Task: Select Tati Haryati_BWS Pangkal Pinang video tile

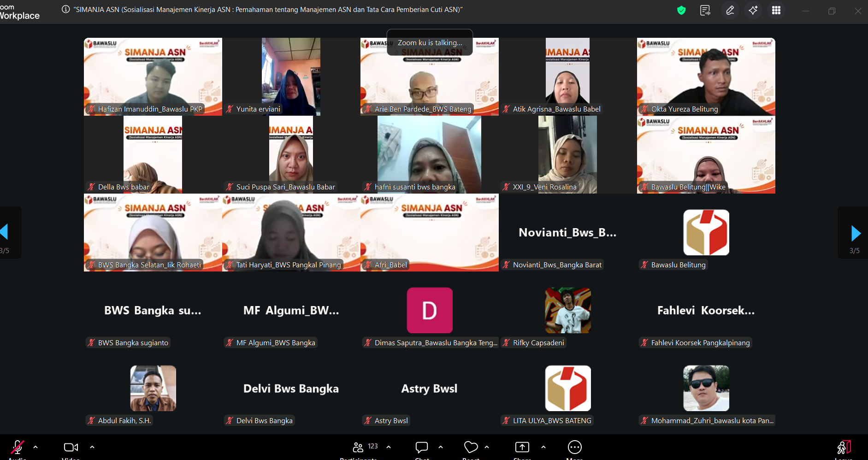Action: (291, 232)
